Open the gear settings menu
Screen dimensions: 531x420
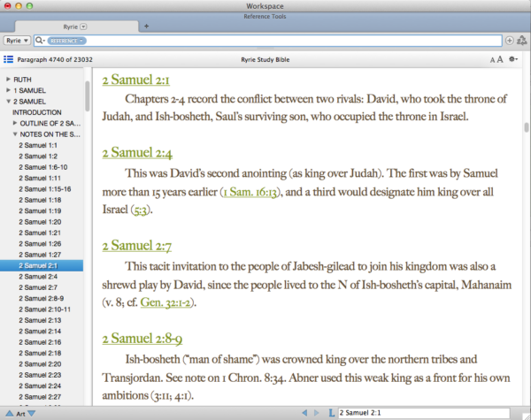coord(513,59)
